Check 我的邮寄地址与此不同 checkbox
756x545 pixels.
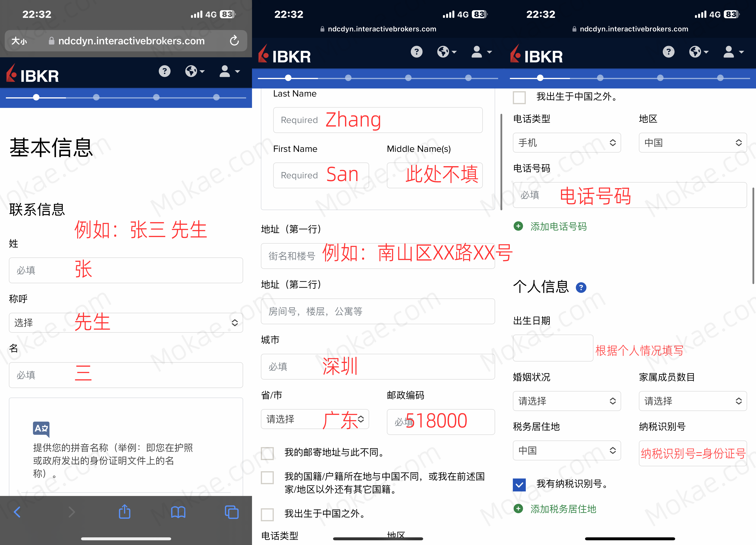(267, 453)
